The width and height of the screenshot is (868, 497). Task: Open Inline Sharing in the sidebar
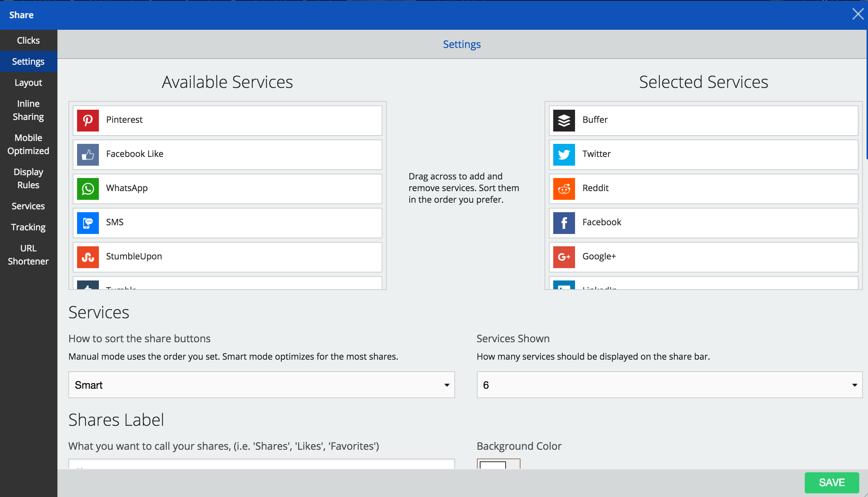(x=28, y=110)
